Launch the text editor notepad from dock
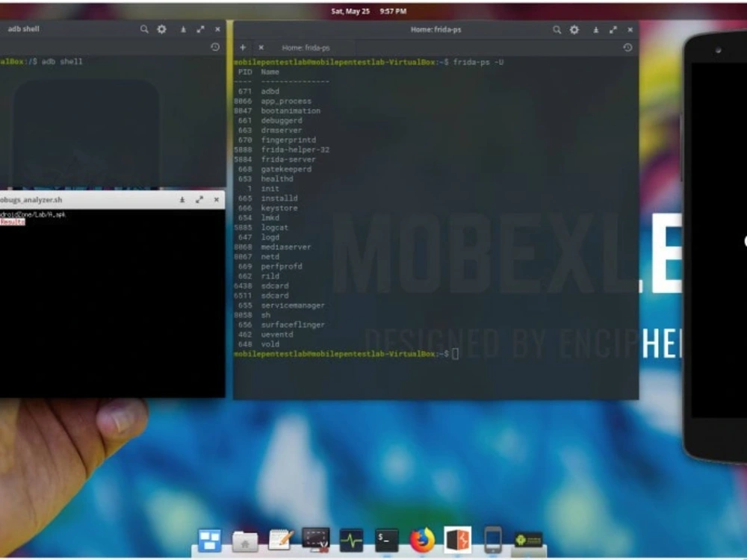 [x=281, y=540]
